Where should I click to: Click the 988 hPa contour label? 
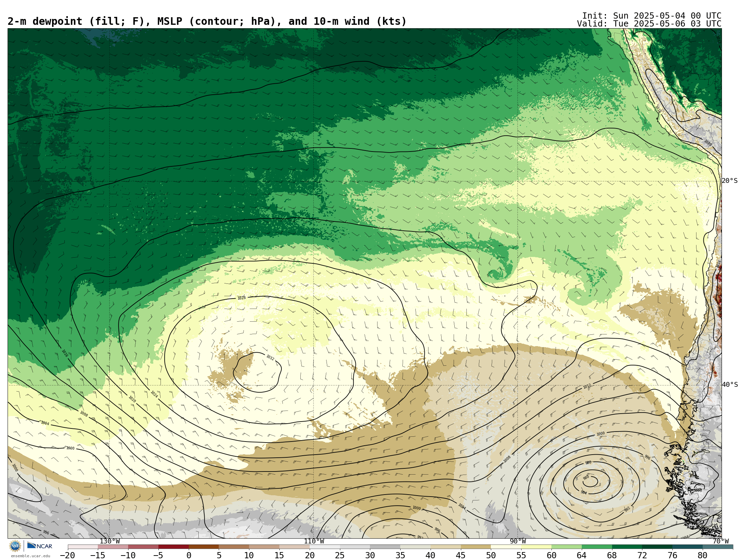(x=588, y=463)
